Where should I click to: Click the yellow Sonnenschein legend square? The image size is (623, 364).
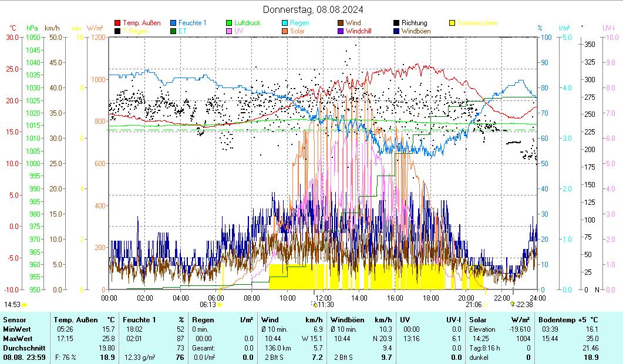tap(452, 23)
